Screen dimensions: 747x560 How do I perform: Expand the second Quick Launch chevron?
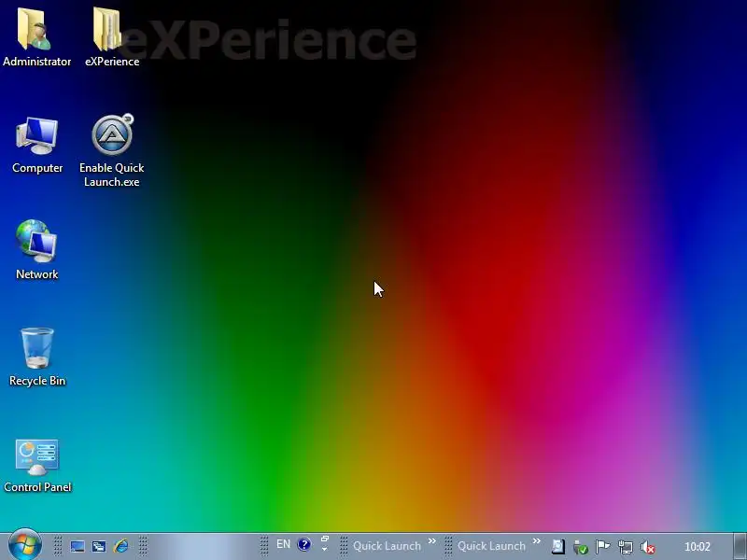(536, 541)
